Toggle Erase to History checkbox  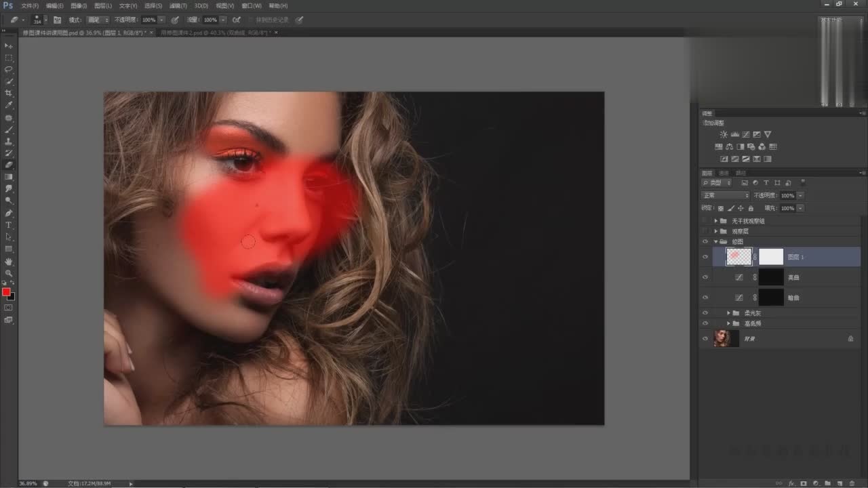(x=251, y=20)
